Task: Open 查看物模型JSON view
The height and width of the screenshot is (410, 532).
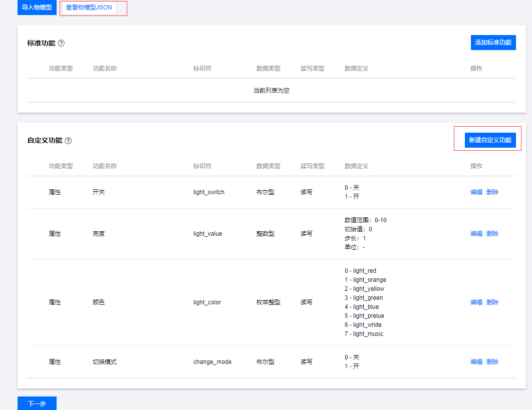Action: (89, 8)
